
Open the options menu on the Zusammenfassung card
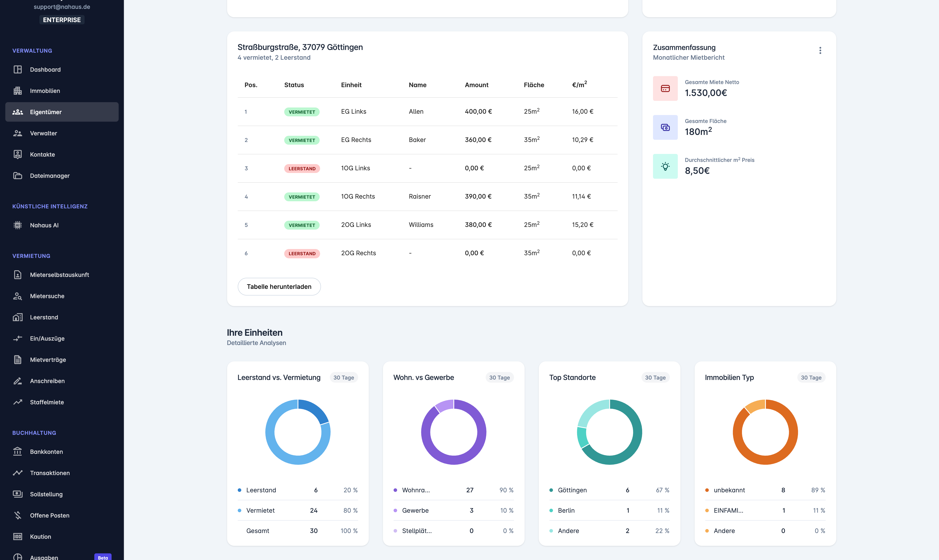point(820,50)
